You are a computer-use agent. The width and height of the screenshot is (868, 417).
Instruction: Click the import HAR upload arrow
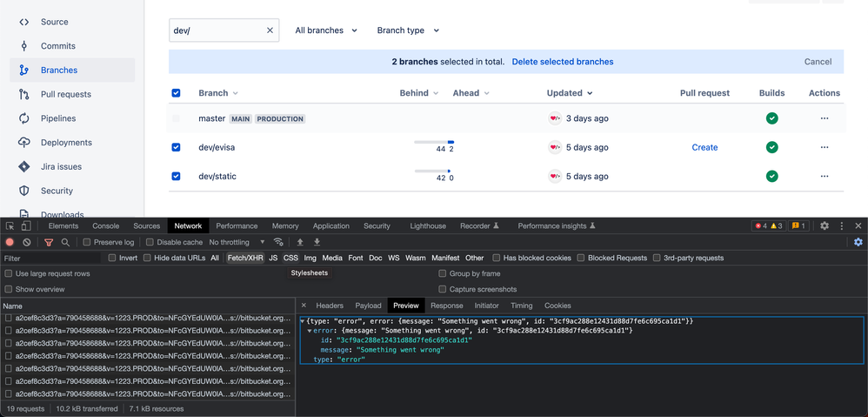coord(300,242)
